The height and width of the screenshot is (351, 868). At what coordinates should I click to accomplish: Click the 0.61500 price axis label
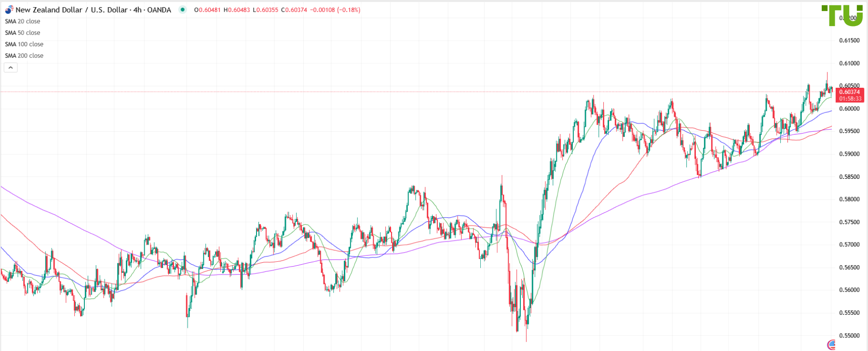click(849, 40)
